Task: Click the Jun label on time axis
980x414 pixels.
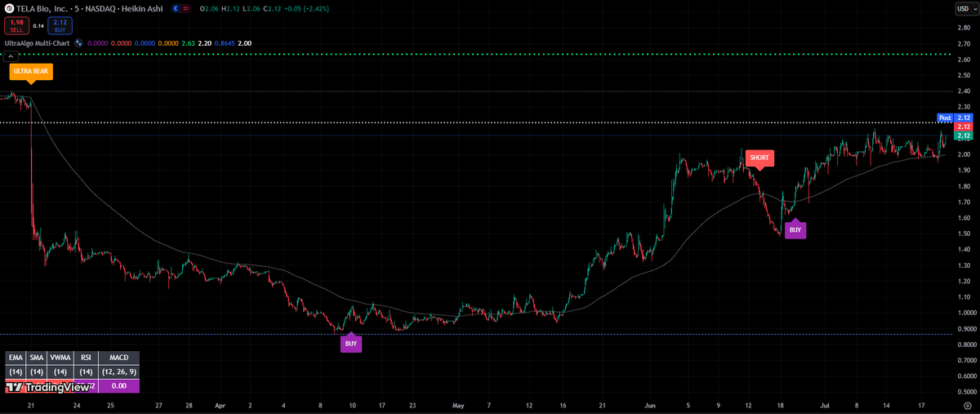Action: click(651, 404)
